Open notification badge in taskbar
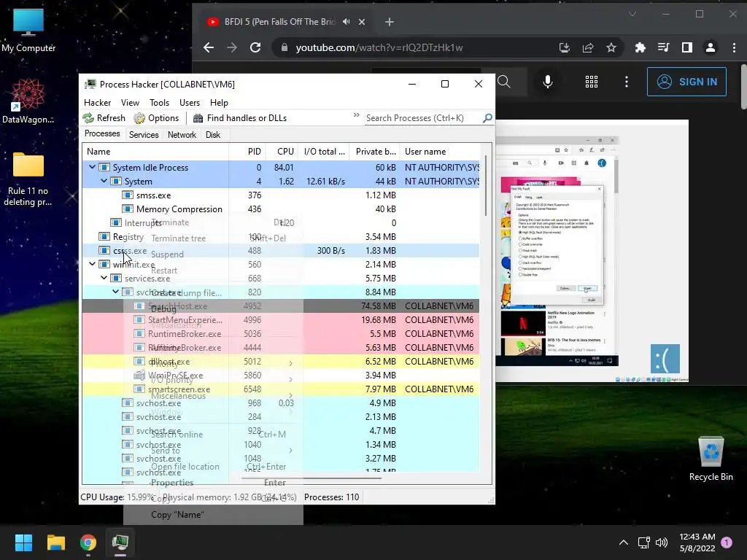The width and height of the screenshot is (747, 560). pyautogui.click(x=727, y=542)
